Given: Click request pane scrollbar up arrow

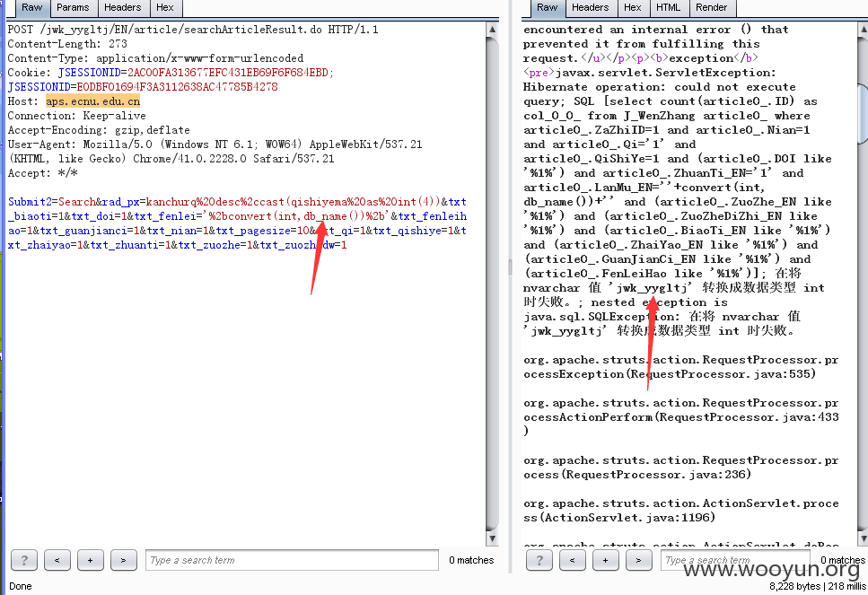Looking at the screenshot, I should coord(492,30).
